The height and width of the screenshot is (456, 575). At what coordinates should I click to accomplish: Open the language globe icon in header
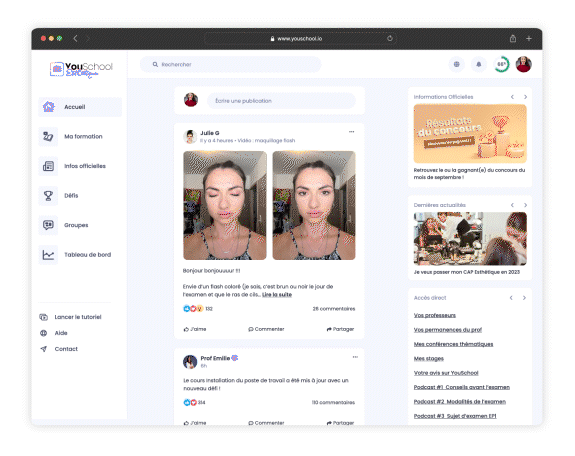[457, 64]
